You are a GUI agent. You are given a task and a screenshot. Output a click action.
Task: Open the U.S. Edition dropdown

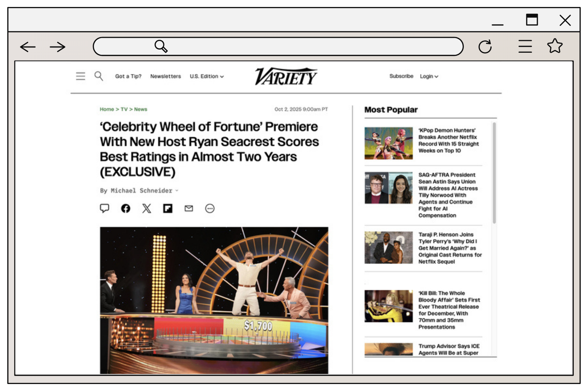(x=207, y=76)
